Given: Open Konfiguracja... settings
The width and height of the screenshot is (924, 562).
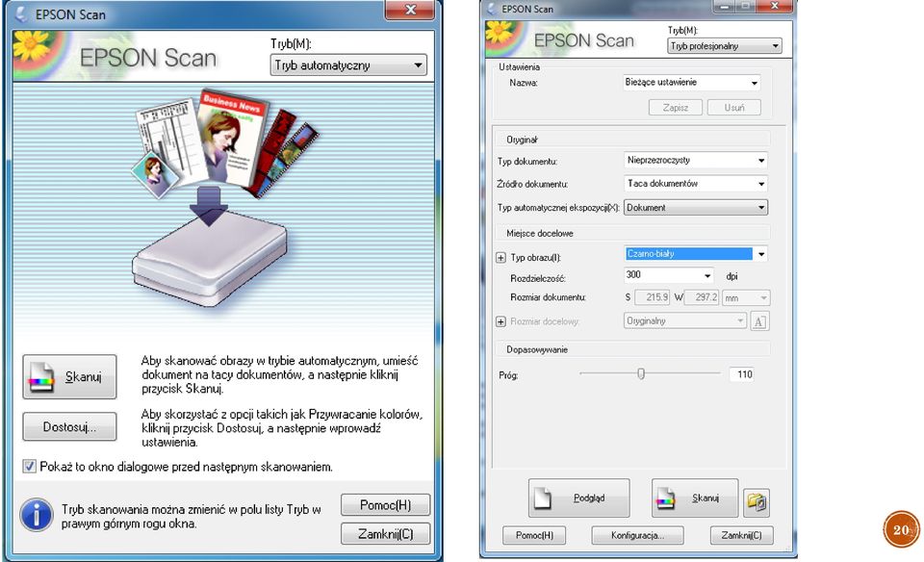Looking at the screenshot, I should [637, 535].
